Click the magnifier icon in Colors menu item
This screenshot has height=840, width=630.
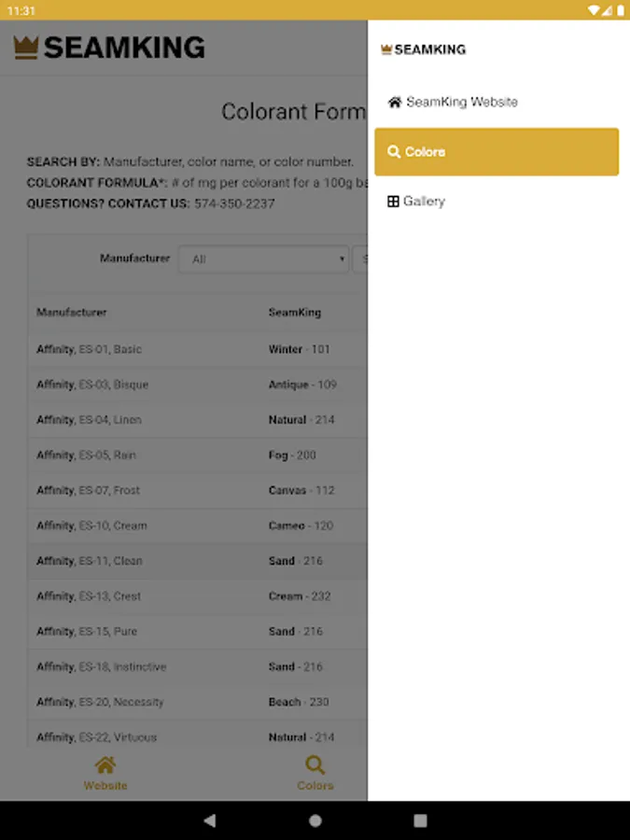394,152
